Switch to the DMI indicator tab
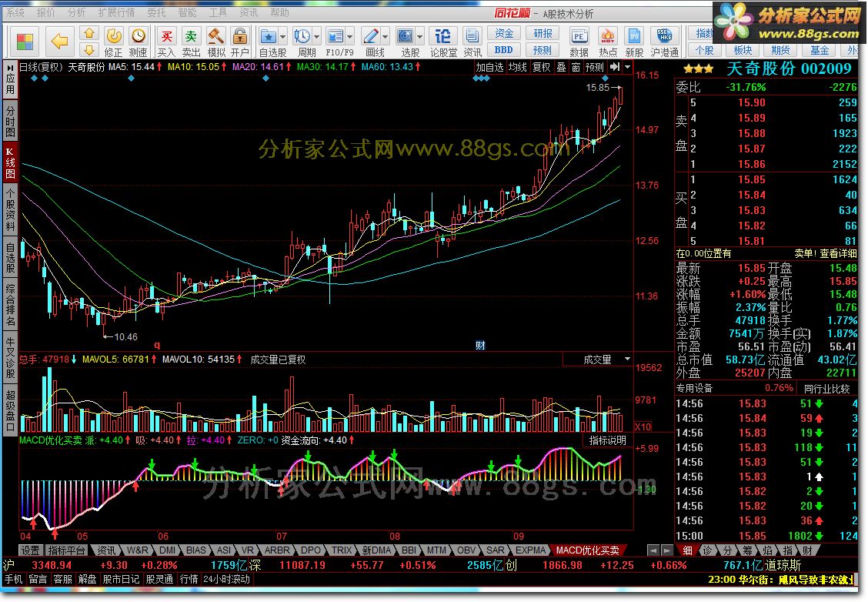This screenshot has width=868, height=602. pyautogui.click(x=167, y=550)
